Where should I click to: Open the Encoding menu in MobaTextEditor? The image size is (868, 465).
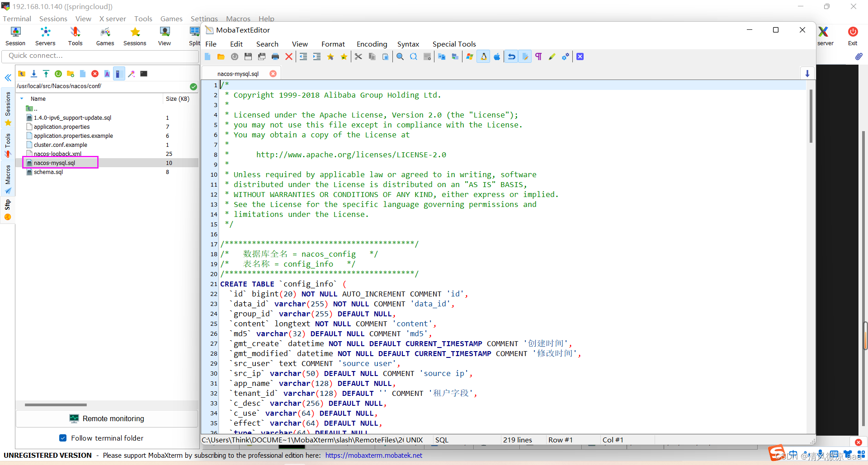click(x=372, y=44)
